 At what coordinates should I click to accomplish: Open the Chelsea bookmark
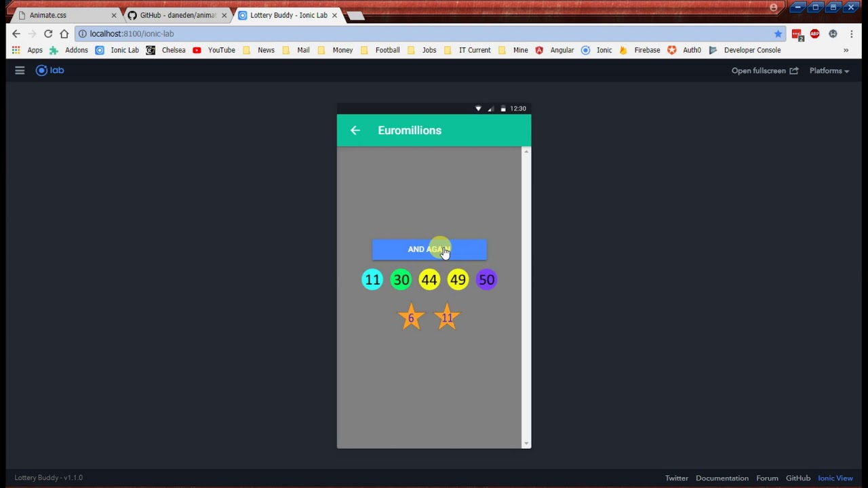point(165,50)
